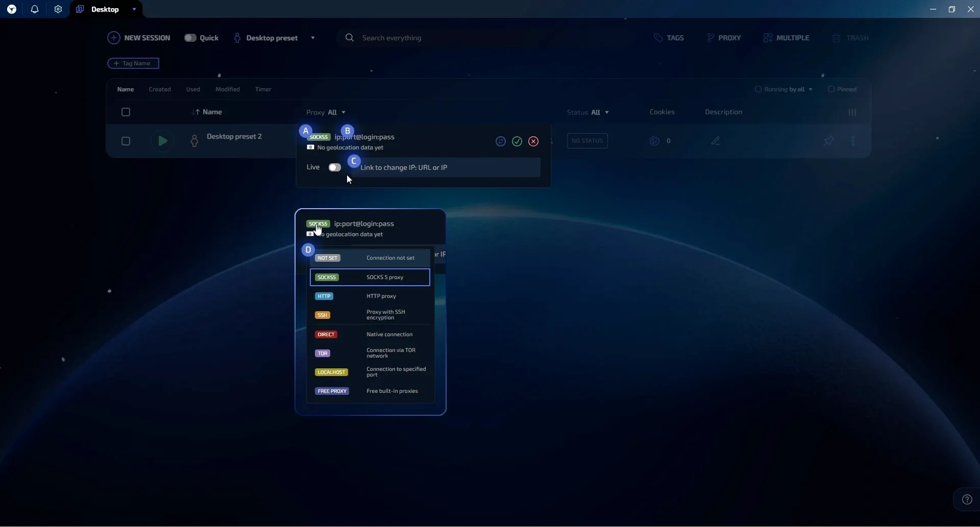980x527 pixels.
Task: Start a NEW SESSION
Action: tap(139, 38)
